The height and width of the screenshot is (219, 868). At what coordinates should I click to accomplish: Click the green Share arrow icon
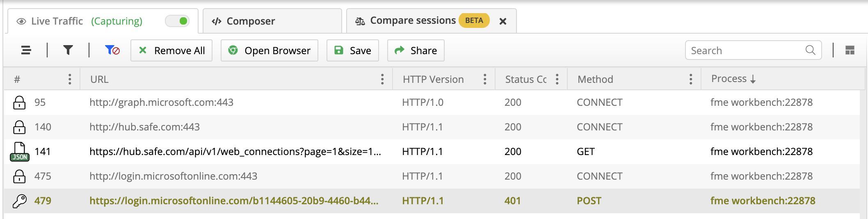pos(399,50)
